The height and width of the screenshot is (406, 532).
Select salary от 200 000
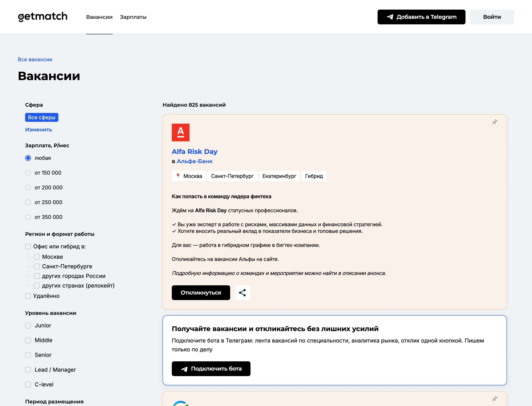click(28, 187)
